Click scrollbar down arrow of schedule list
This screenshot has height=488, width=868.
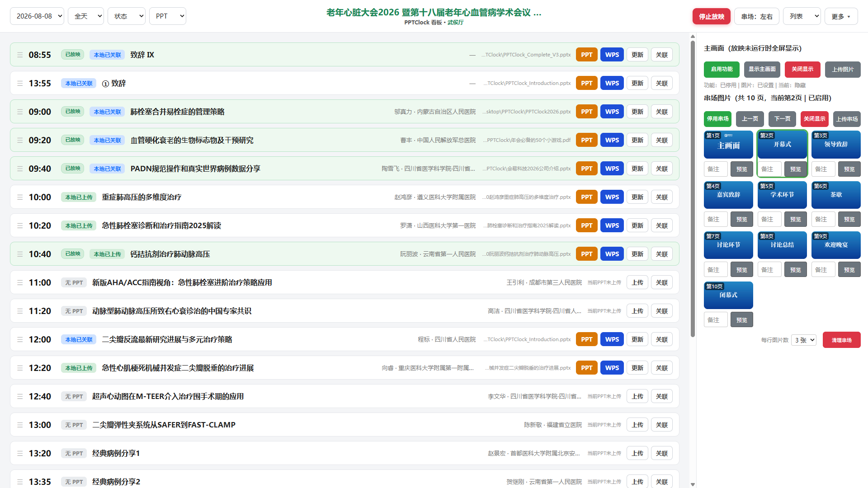693,484
